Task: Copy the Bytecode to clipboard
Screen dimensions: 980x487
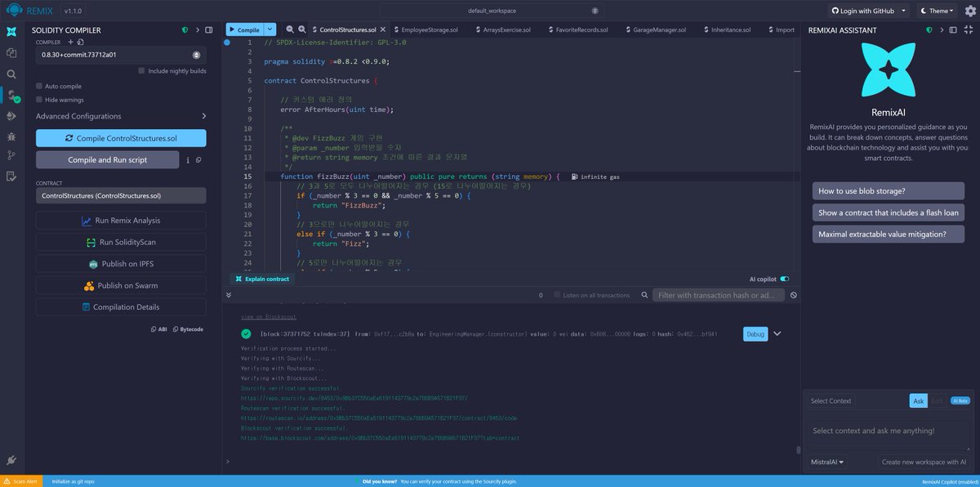Action: [x=188, y=328]
